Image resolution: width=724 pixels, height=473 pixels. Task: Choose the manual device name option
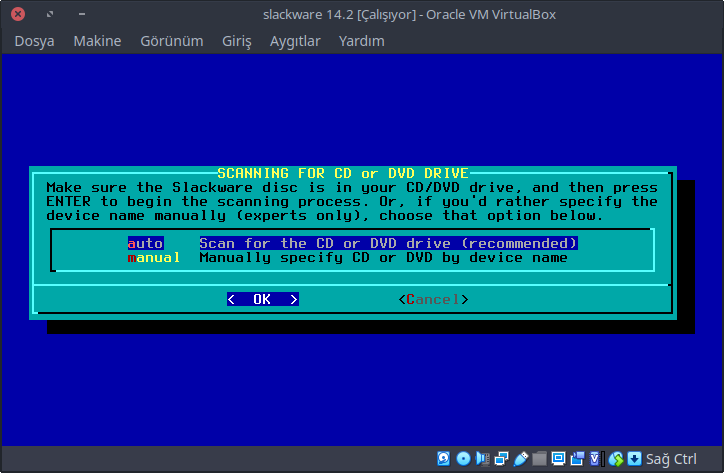[x=154, y=258]
